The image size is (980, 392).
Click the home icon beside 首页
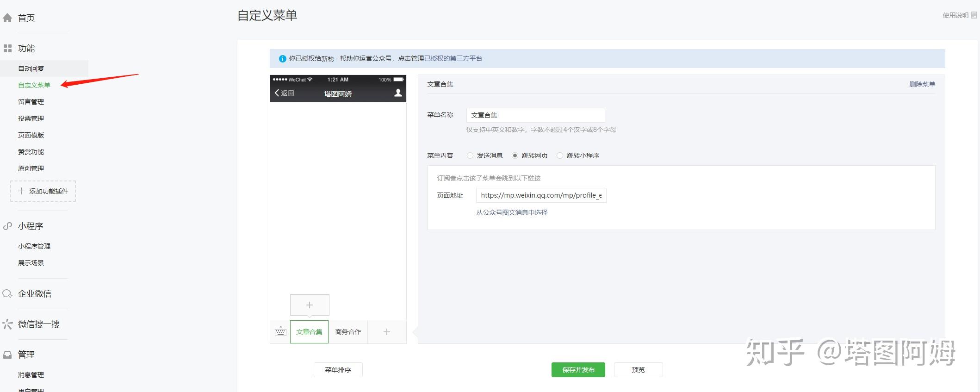click(7, 18)
